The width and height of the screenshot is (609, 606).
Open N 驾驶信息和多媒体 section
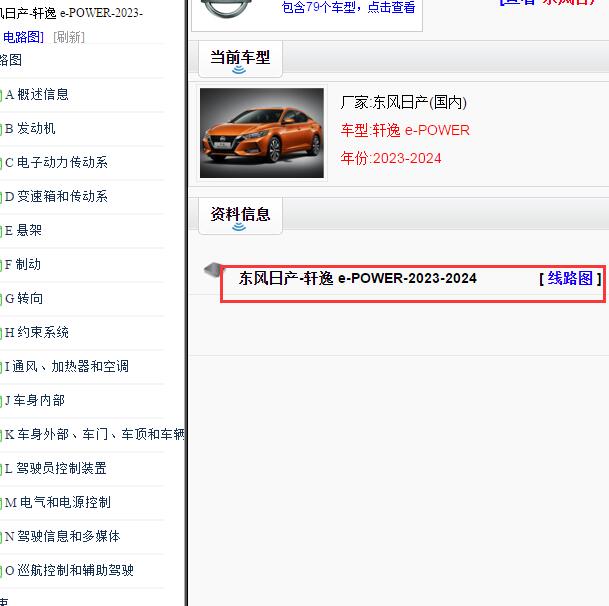[x=63, y=536]
